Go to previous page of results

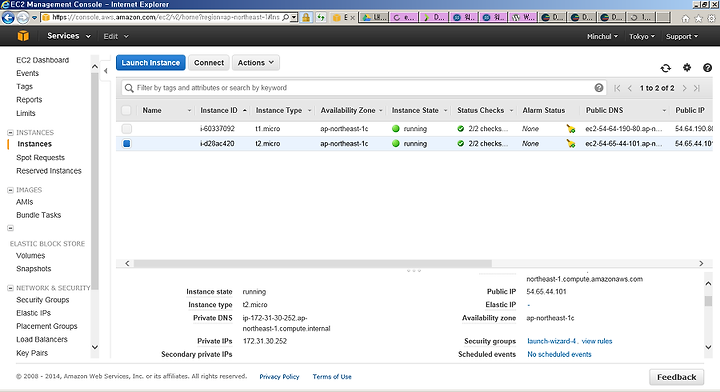630,88
